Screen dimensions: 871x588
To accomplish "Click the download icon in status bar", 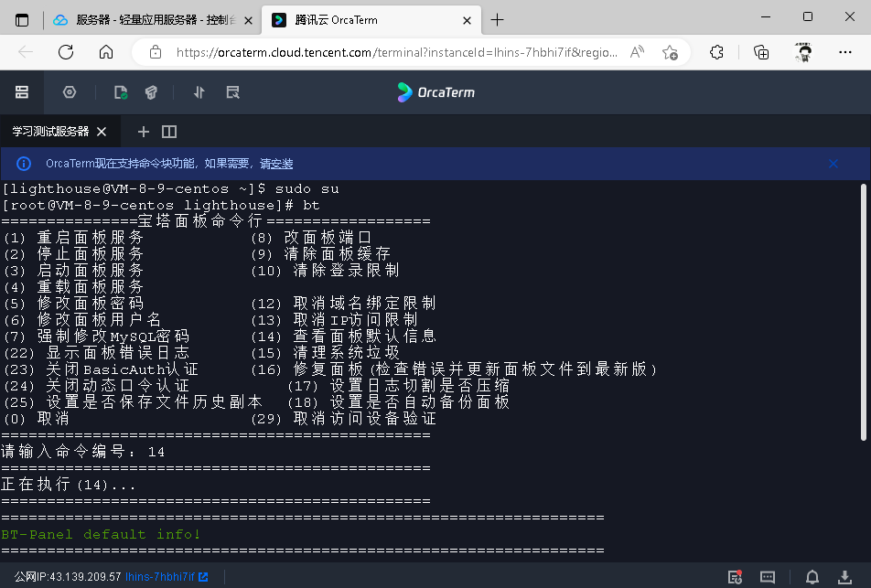I will click(844, 577).
